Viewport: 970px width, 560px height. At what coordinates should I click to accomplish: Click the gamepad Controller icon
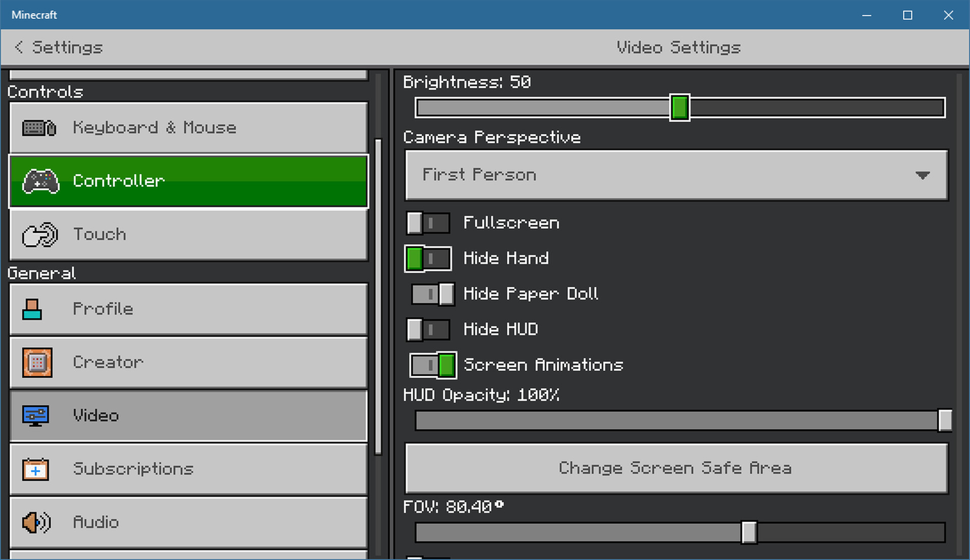(x=40, y=181)
